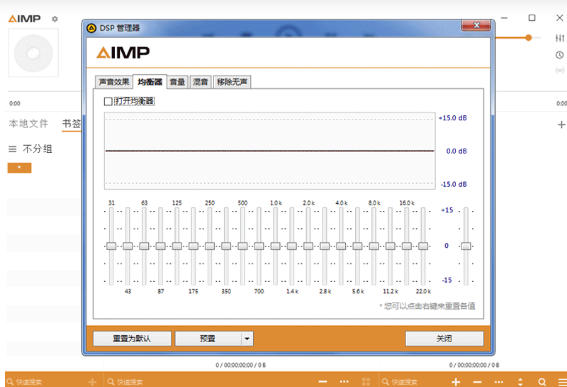Click the 175 Hz band slider handle
Image resolution: width=567 pixels, height=387 pixels.
click(193, 246)
